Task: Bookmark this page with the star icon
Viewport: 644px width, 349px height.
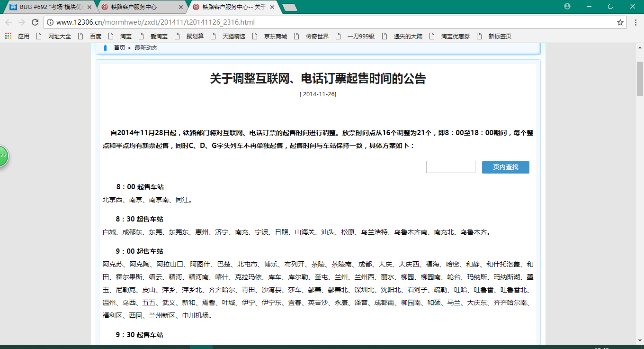Action: click(620, 22)
